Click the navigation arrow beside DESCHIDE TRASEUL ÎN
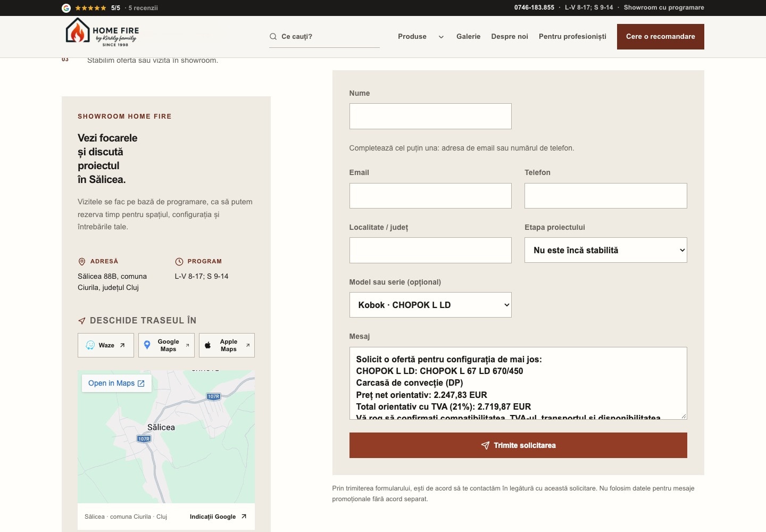Viewport: 766px width, 532px height. click(82, 321)
